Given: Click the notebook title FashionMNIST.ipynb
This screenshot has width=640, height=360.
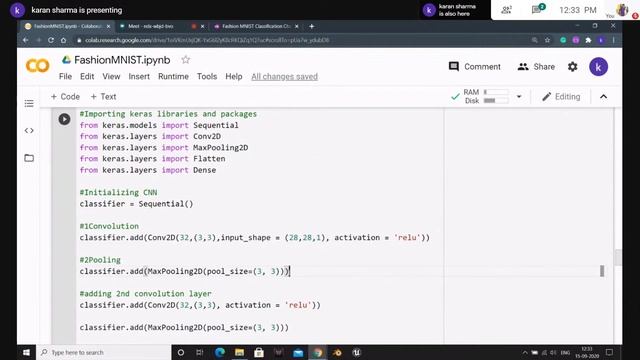Looking at the screenshot, I should pyautogui.click(x=122, y=60).
